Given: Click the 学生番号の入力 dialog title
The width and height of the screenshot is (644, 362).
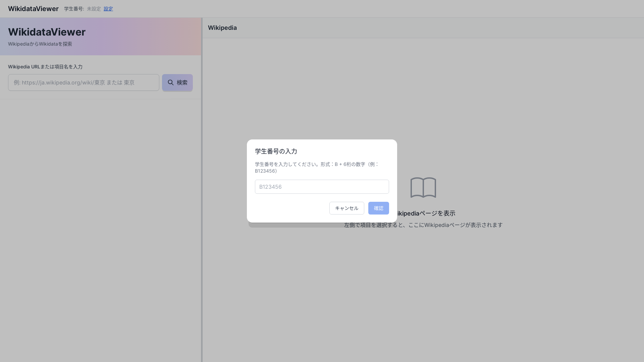Looking at the screenshot, I should [276, 151].
